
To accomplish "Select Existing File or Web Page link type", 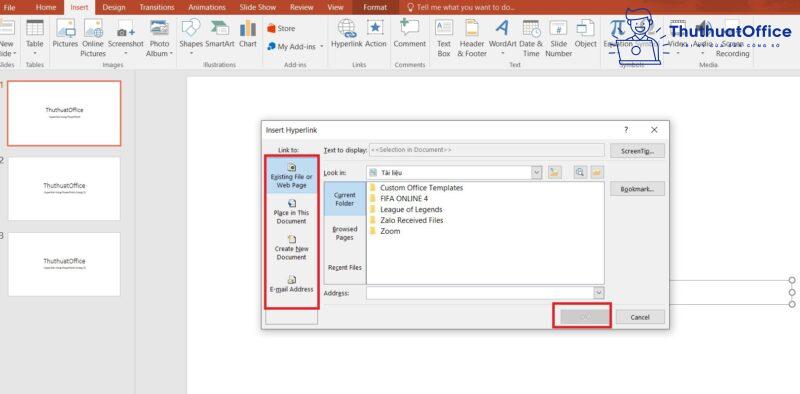I will (x=291, y=176).
